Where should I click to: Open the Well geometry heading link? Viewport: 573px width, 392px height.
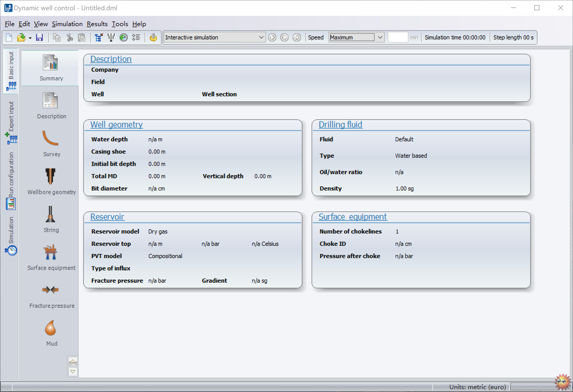116,125
